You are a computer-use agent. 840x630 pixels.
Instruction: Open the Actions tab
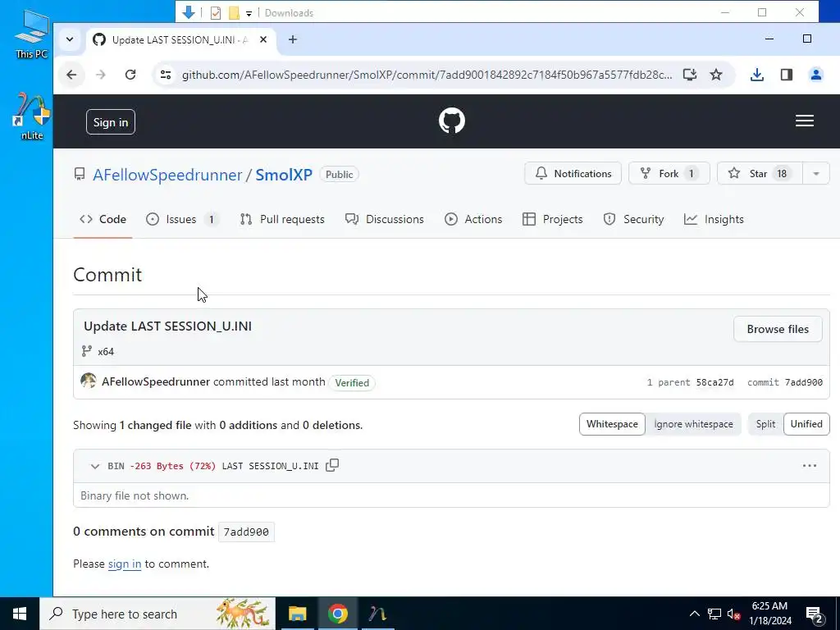click(473, 219)
